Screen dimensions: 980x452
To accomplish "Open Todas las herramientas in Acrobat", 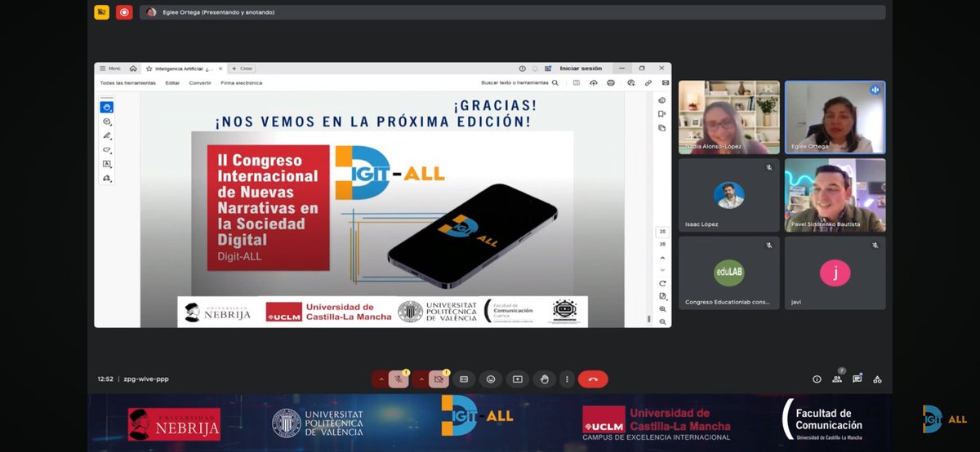I will tap(127, 82).
